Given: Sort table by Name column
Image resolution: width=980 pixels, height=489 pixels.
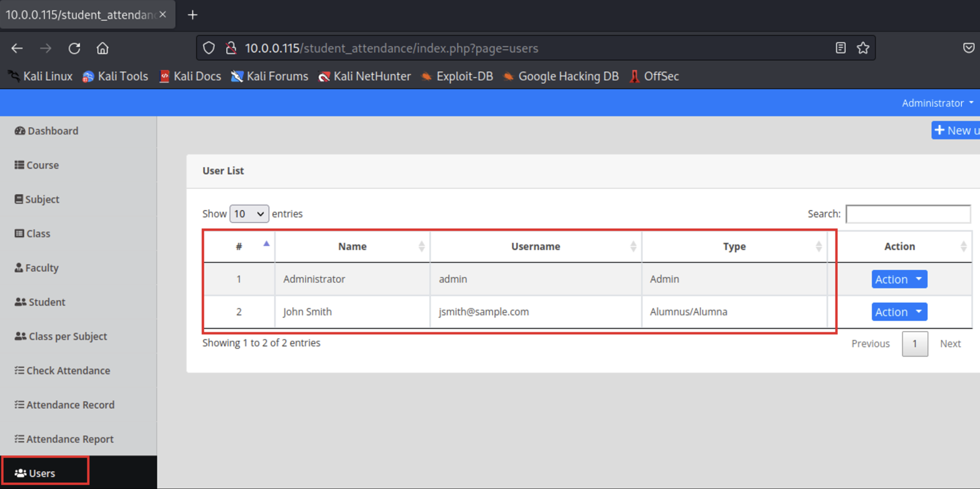Looking at the screenshot, I should point(352,246).
